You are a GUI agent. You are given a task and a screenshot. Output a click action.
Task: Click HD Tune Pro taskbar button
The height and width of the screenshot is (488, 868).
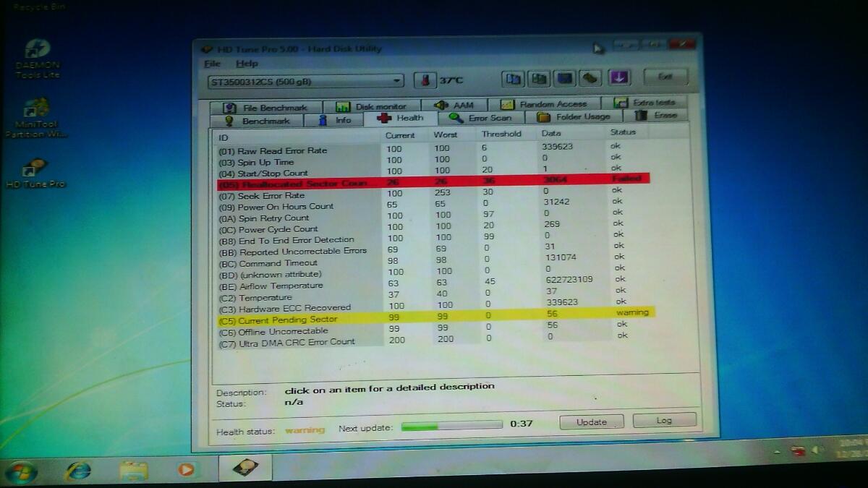coord(244,469)
